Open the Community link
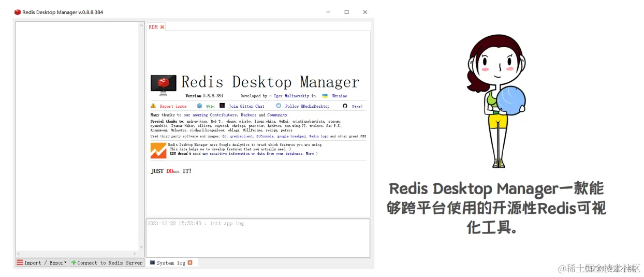The width and height of the screenshot is (644, 277). [277, 115]
